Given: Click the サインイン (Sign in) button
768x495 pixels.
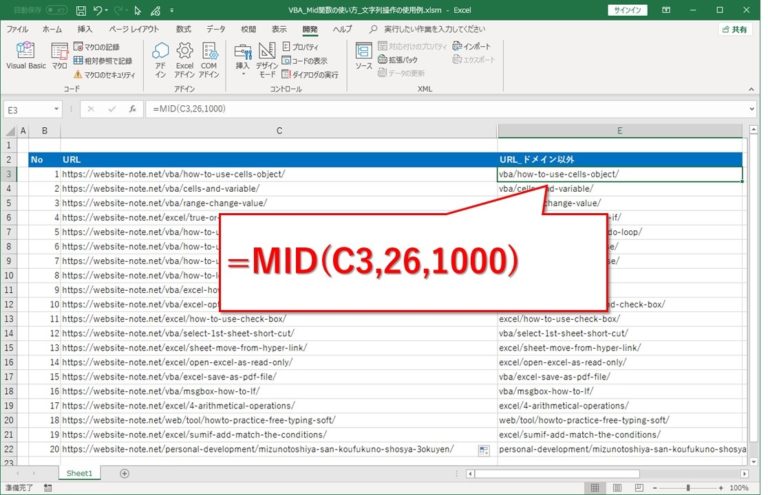Looking at the screenshot, I should click(628, 10).
